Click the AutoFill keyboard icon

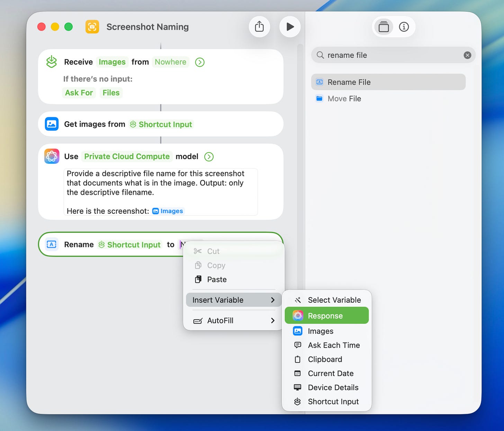pos(198,321)
